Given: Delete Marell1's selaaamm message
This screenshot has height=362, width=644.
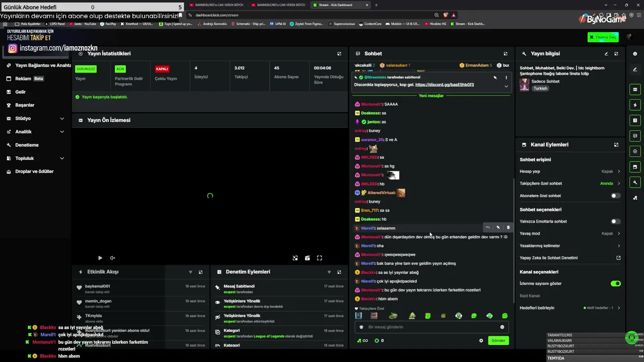Looking at the screenshot, I should point(508,228).
